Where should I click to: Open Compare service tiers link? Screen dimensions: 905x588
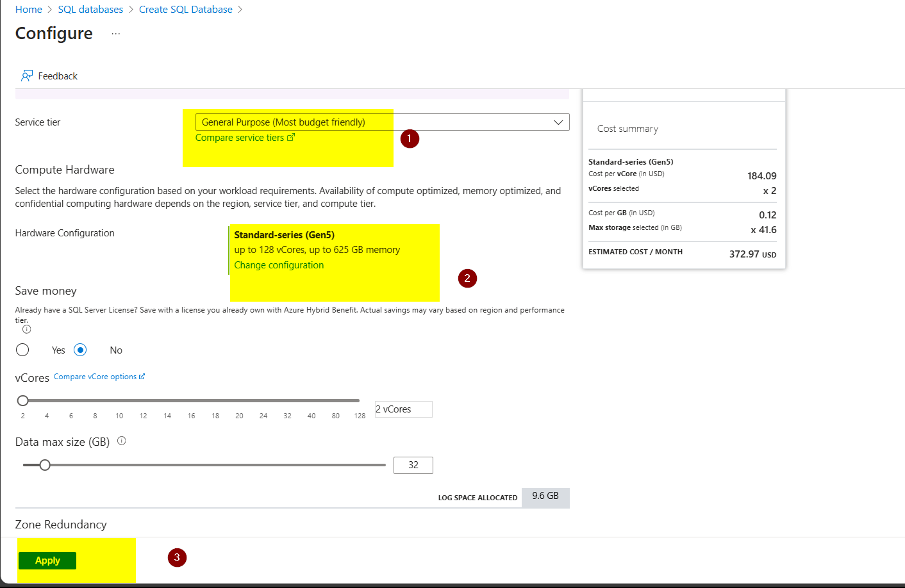(x=241, y=137)
